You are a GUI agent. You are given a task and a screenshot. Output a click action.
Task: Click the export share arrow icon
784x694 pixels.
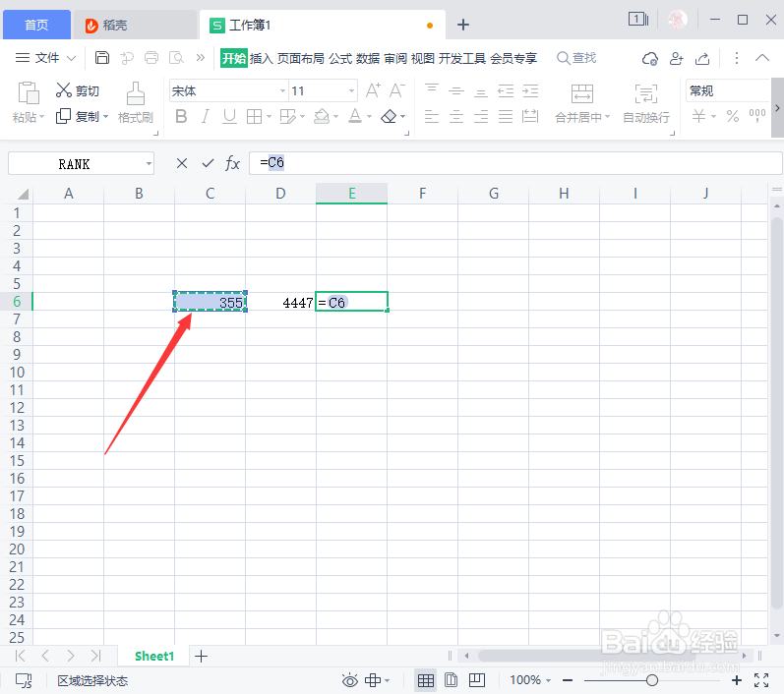pos(702,58)
